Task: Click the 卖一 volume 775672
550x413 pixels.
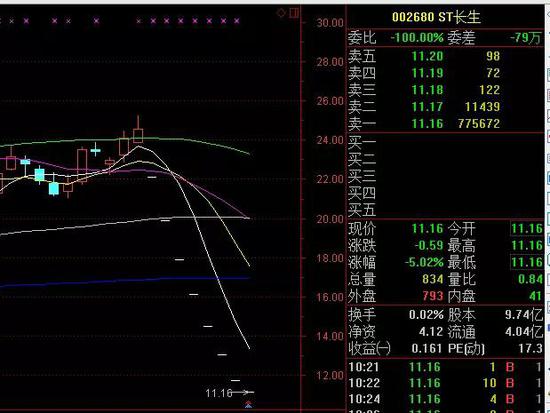Action: pos(479,124)
